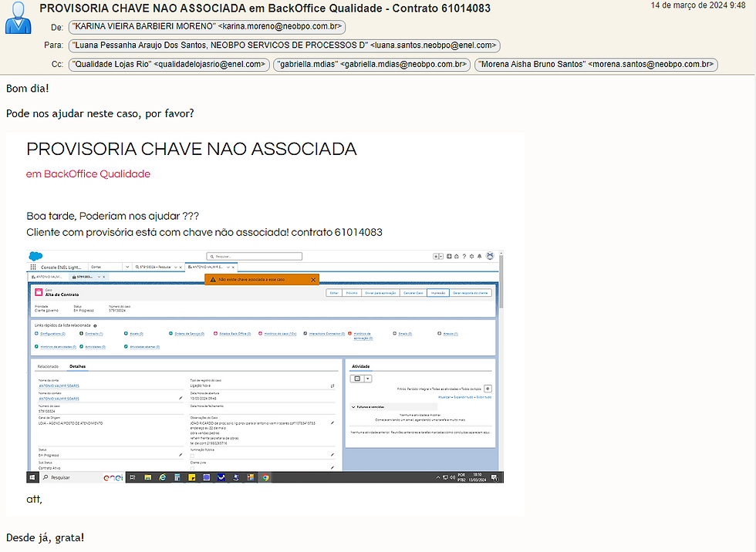This screenshot has width=756, height=552.
Task: Open the Setup gear icon
Action: point(471,256)
